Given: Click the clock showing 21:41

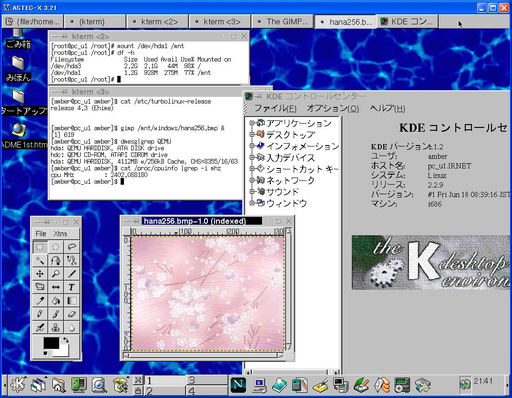Looking at the screenshot, I should click(483, 381).
